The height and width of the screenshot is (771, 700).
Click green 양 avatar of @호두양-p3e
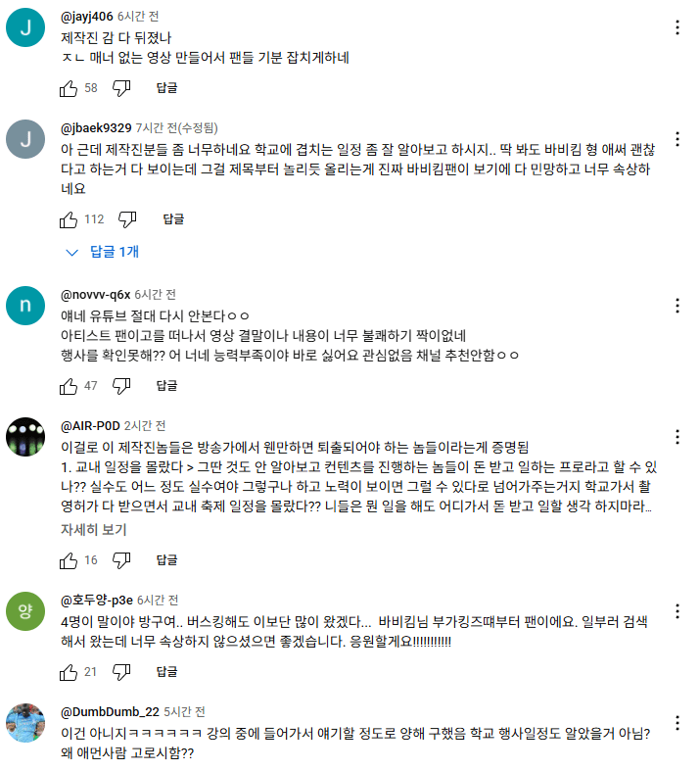click(25, 611)
